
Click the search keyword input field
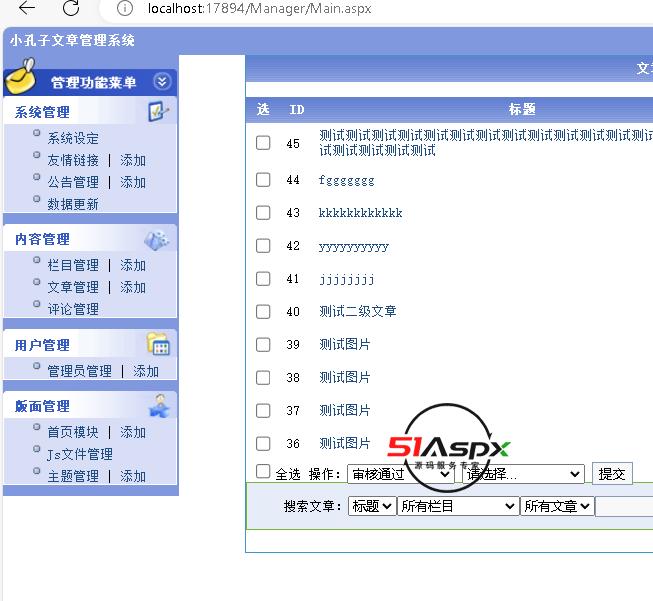[x=624, y=506]
